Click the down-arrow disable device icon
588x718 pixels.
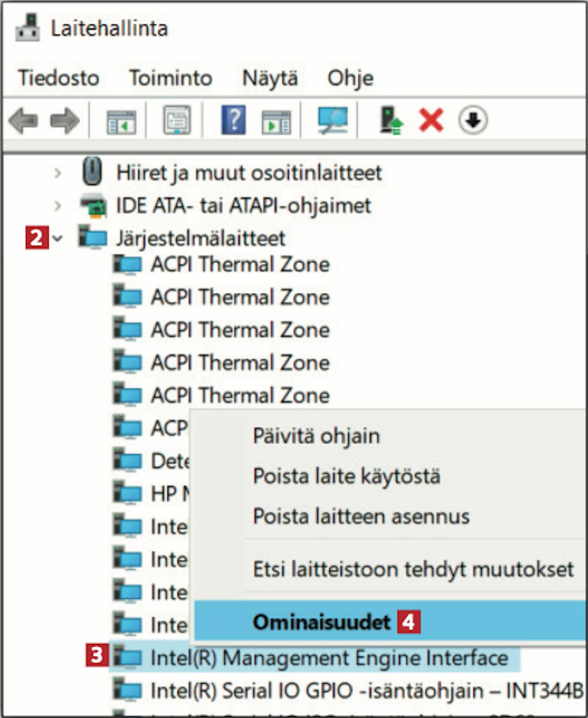473,120
